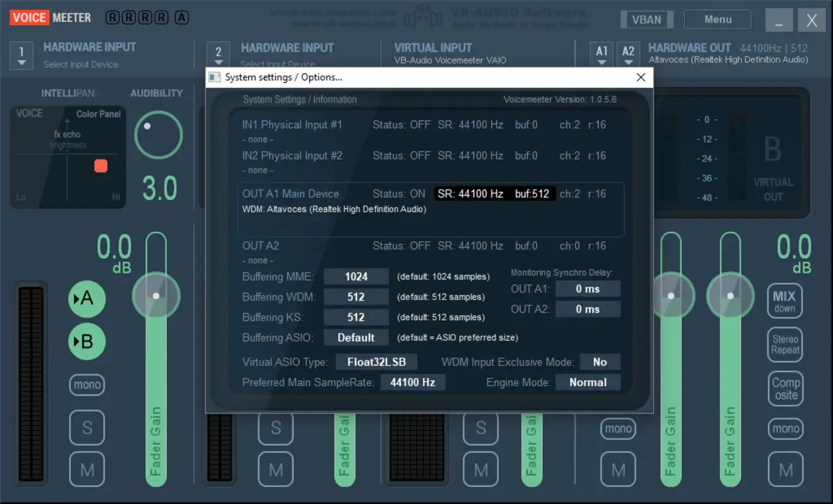Enable mono on Hardware Input 1

(x=86, y=384)
